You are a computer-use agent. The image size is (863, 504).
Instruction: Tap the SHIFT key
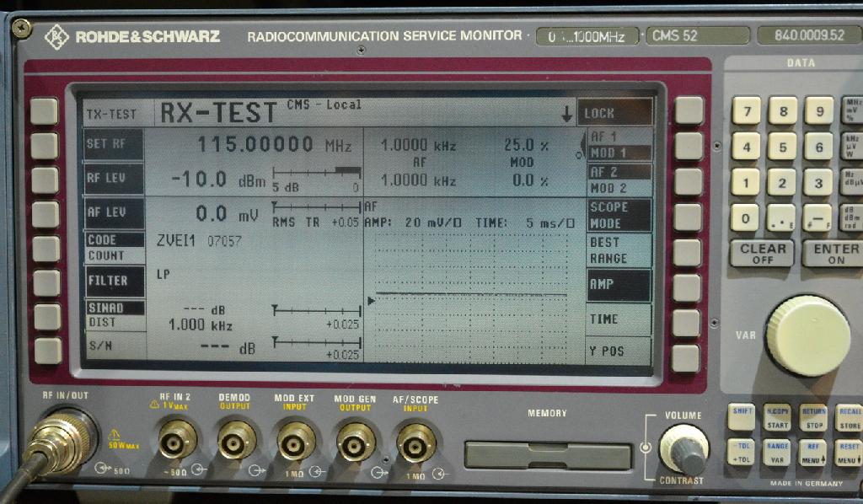(742, 417)
